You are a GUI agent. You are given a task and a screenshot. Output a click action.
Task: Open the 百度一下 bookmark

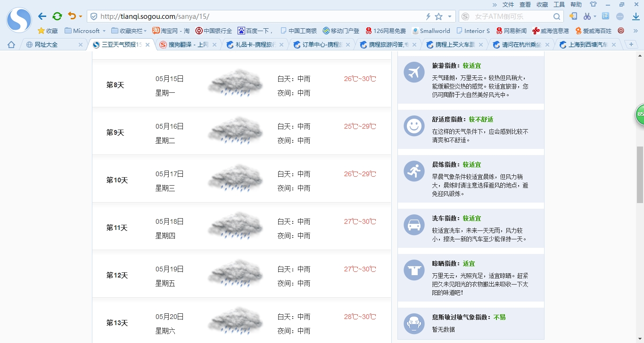pos(255,31)
